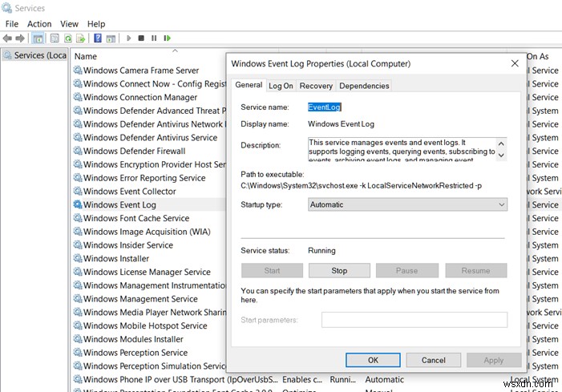Click the Cancel button
The height and width of the screenshot is (392, 562).
pos(434,360)
